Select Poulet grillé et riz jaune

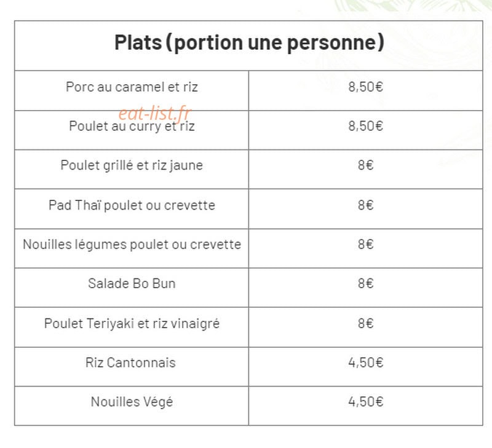(132, 165)
